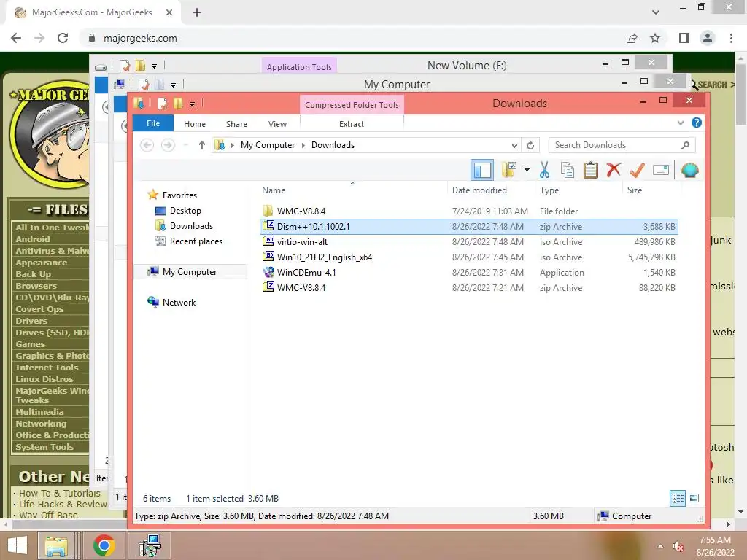Click the network computers taskbar icon
Viewport: 747px width, 560px height.
[150, 545]
